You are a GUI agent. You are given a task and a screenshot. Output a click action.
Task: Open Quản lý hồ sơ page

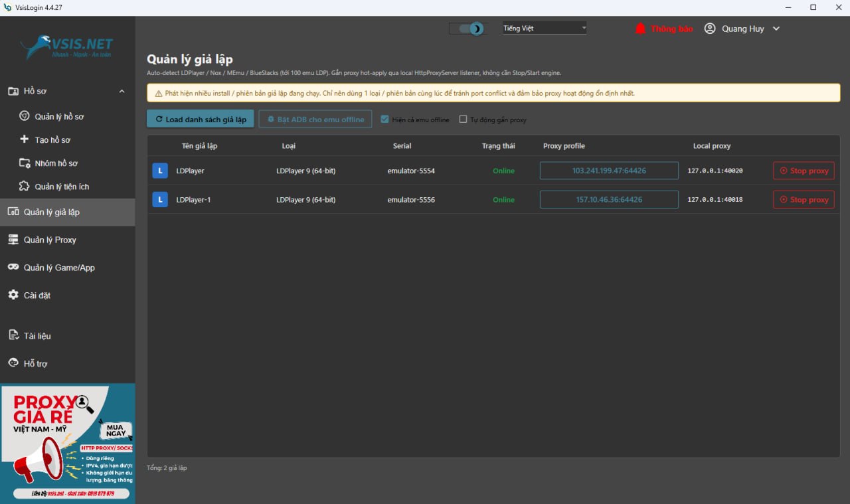59,117
